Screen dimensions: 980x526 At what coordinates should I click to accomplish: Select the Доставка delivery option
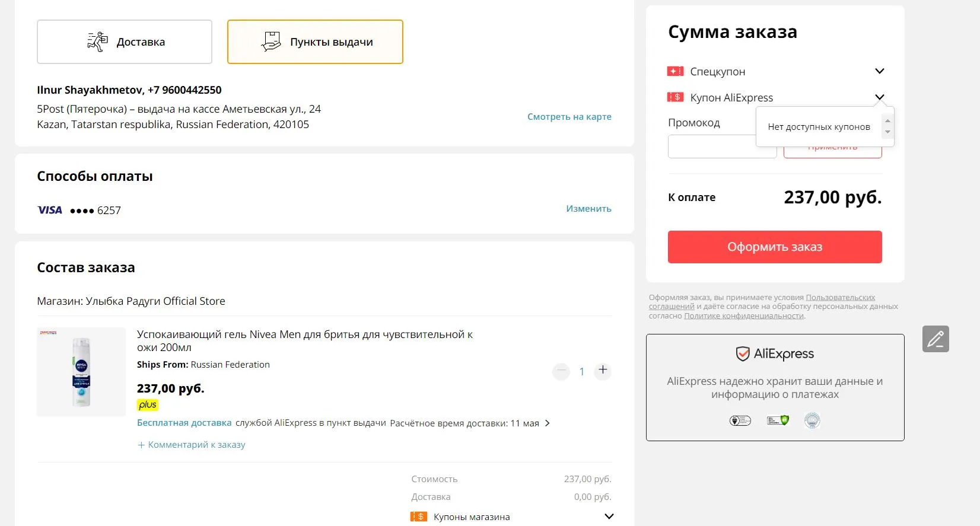125,42
